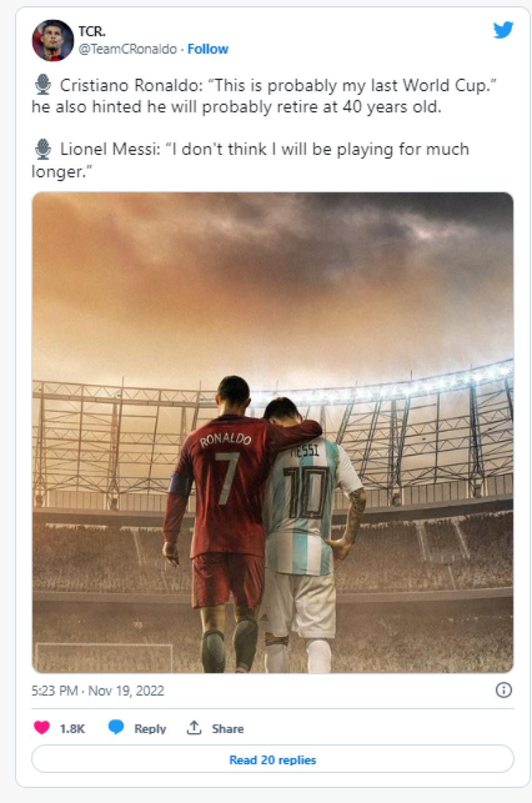Click the Share text label
The height and width of the screenshot is (803, 532).
coord(227,729)
